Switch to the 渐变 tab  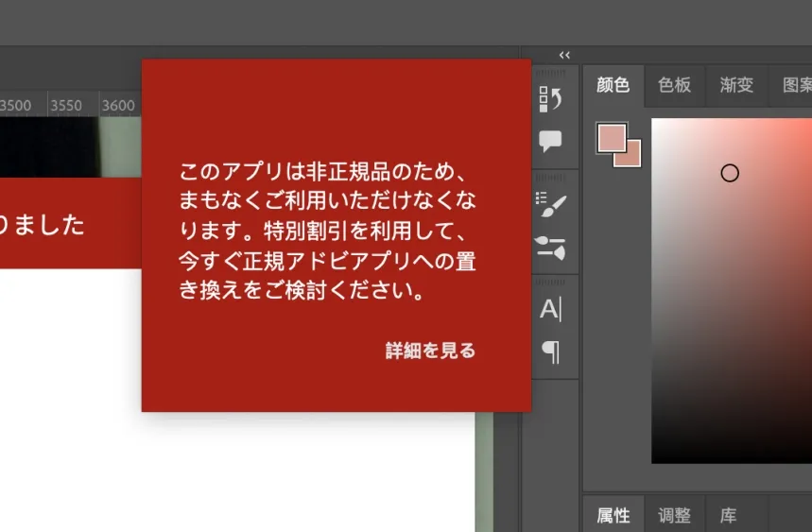736,85
